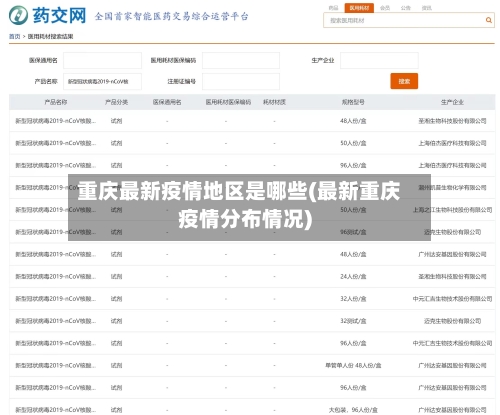The image size is (500, 415).
Task: Click the 注册证编号 input field
Action: [241, 81]
